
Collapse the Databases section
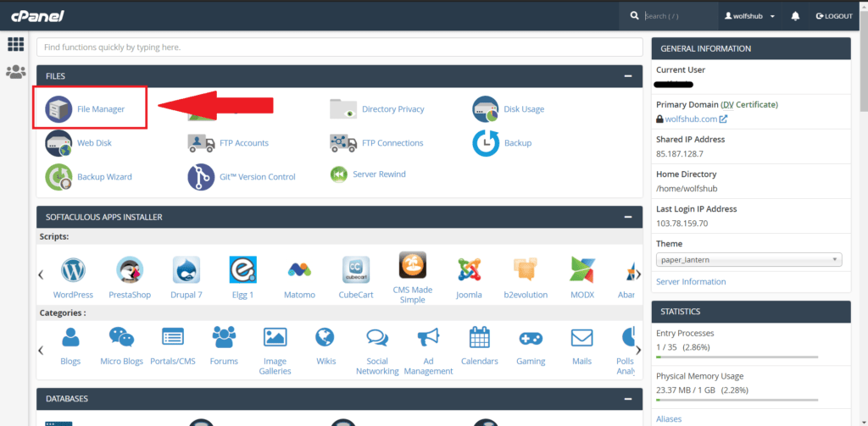pos(628,398)
